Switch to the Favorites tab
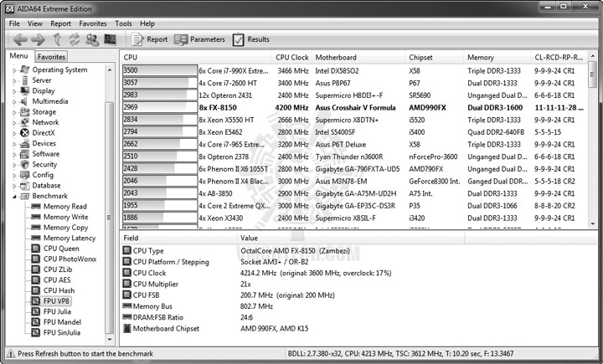This screenshot has height=364, width=603. (51, 57)
